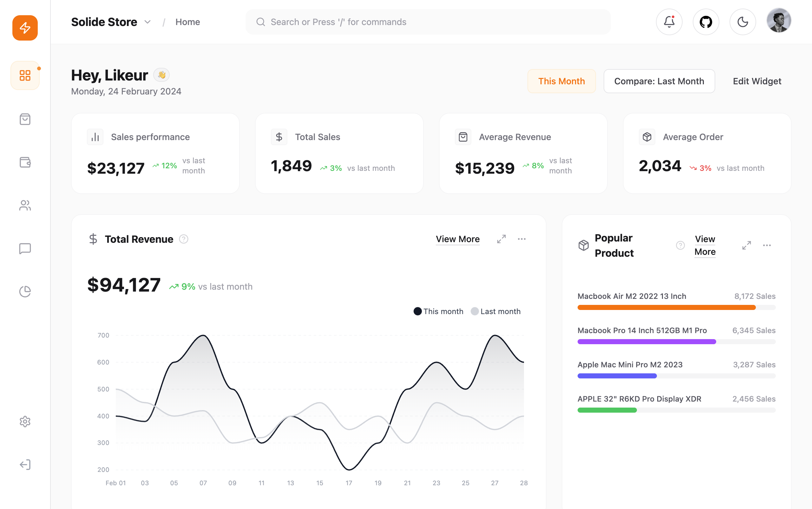This screenshot has height=509, width=812.
Task: Open Settings from the sidebar gear icon
Action: tap(25, 422)
